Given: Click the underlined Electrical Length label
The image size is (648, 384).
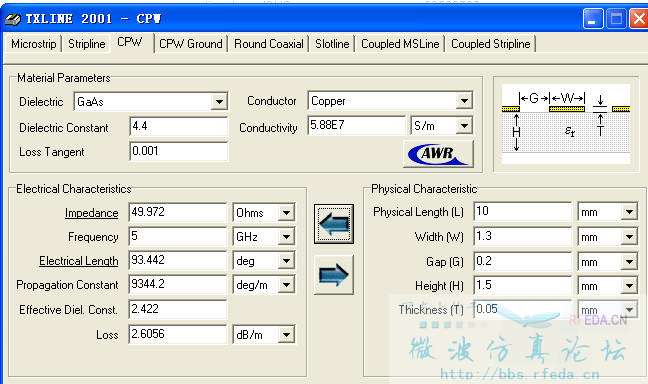Looking at the screenshot, I should (79, 261).
